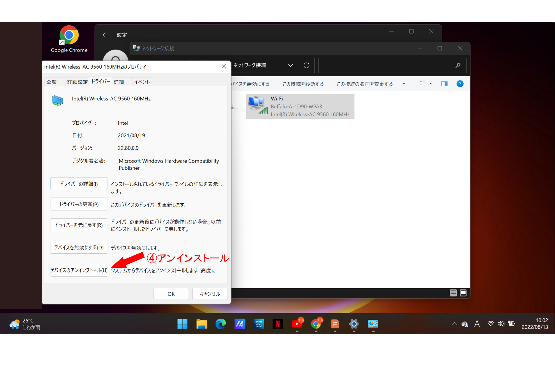Select the Wi-Fi network connection item
Screen dimensions: 555x392
(x=300, y=106)
